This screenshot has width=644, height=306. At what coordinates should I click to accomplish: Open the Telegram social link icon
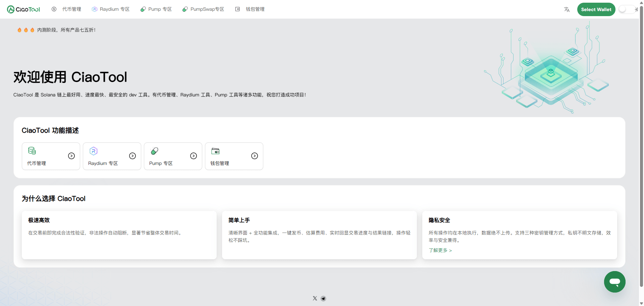click(x=323, y=298)
